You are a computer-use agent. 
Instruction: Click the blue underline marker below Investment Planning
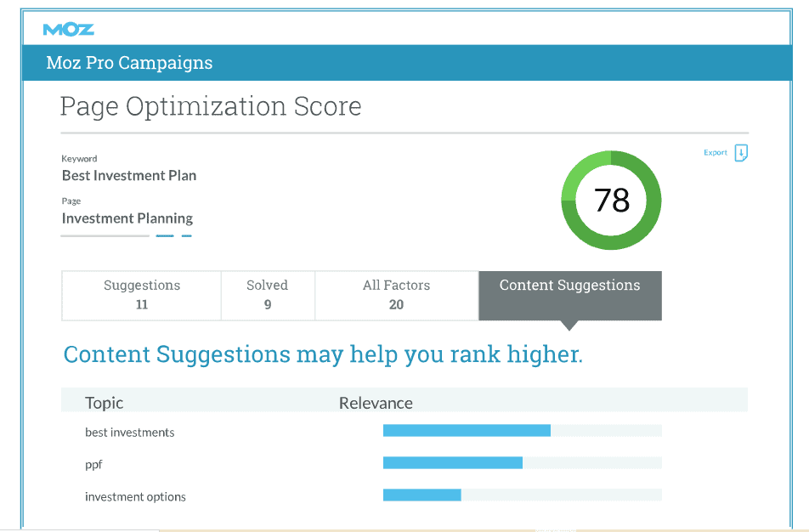(x=165, y=236)
